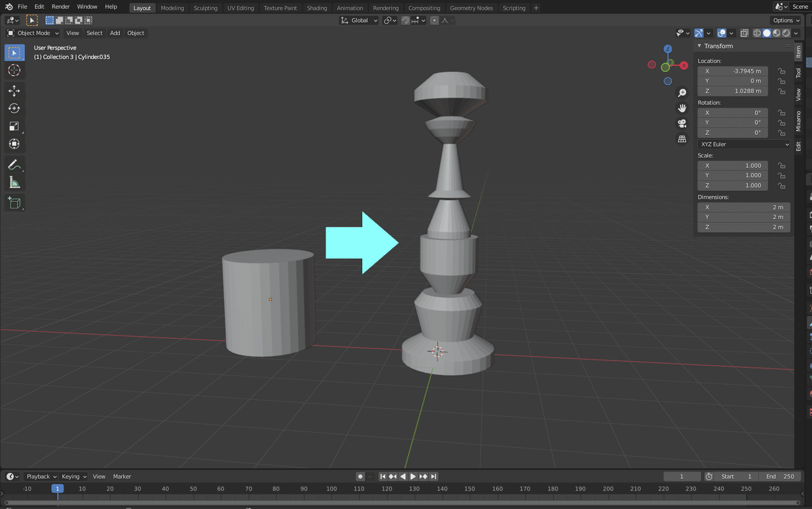Click the pan view hand icon
Viewport: 812px width, 509px height.
(683, 109)
